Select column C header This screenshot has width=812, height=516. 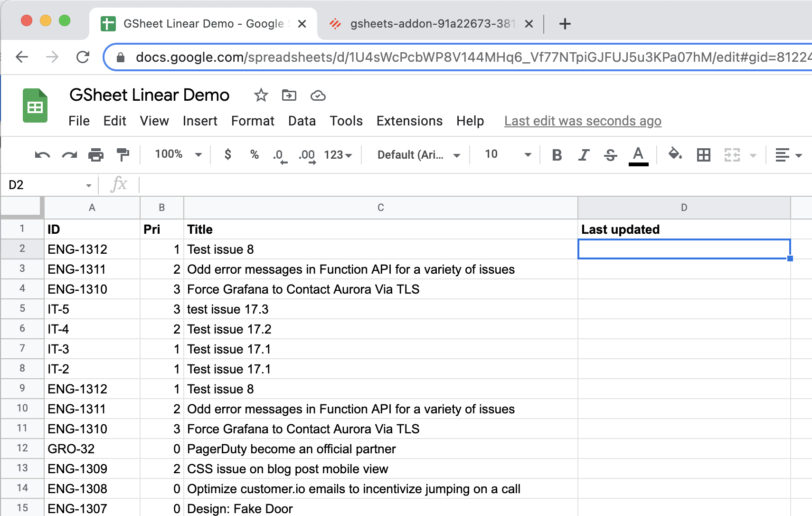(x=381, y=208)
